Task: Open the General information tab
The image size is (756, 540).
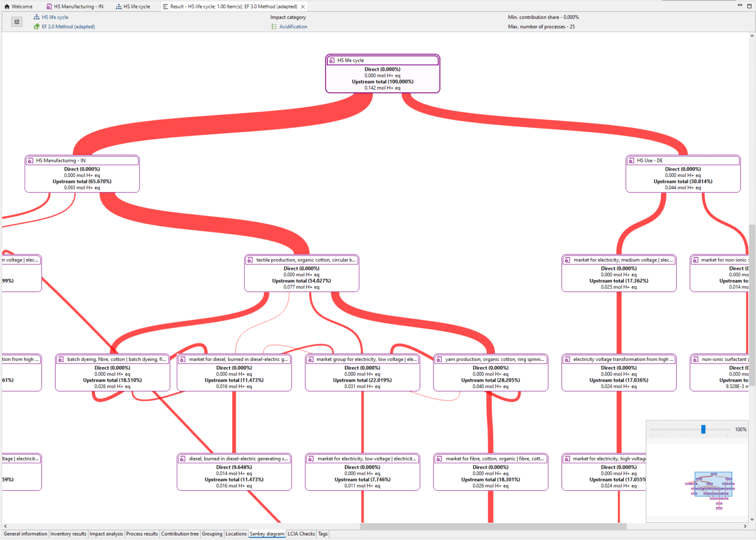Action: pyautogui.click(x=26, y=534)
